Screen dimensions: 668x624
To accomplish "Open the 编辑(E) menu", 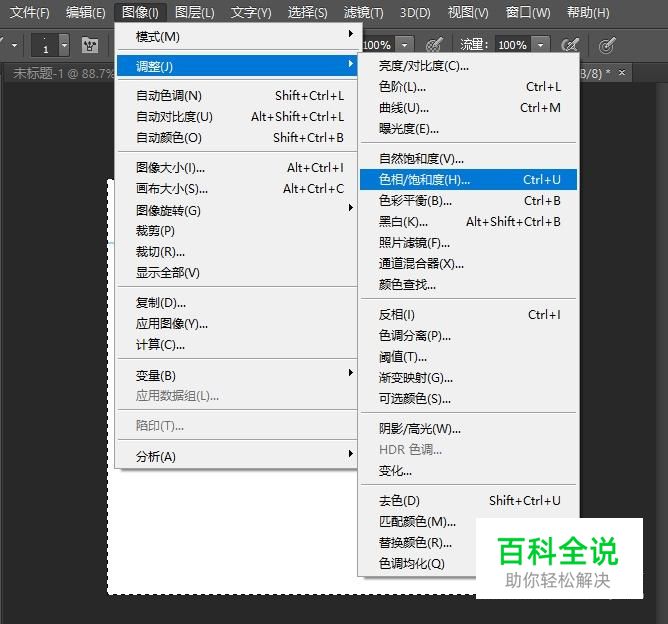I will 86,12.
